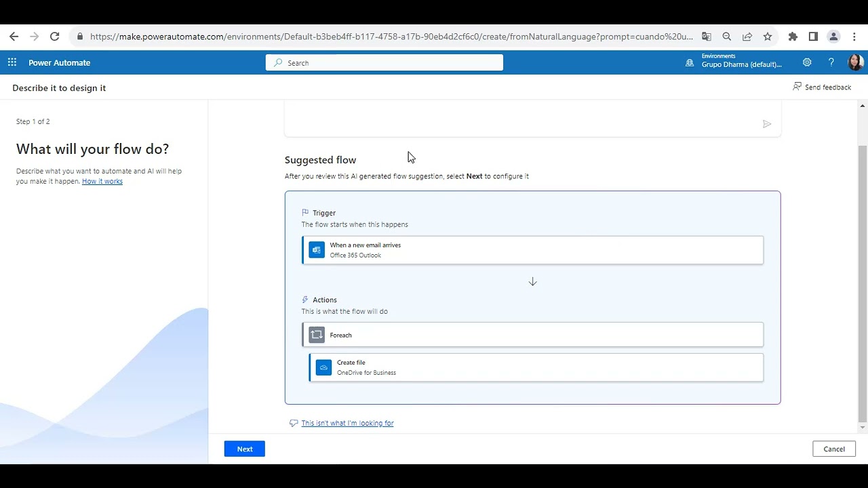
Task: Toggle the browser side panel icon
Action: click(813, 37)
